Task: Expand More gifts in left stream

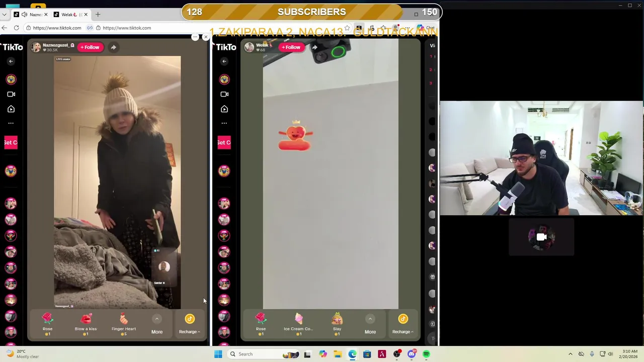Action: [157, 325]
